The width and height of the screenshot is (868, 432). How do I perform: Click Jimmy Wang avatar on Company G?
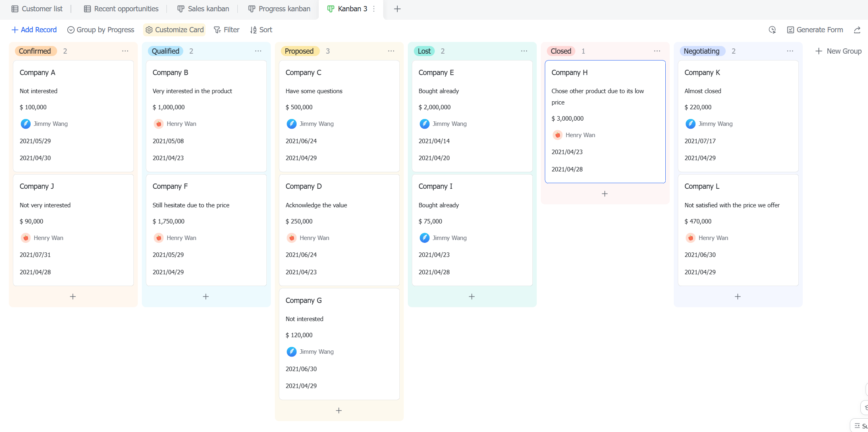click(x=292, y=352)
